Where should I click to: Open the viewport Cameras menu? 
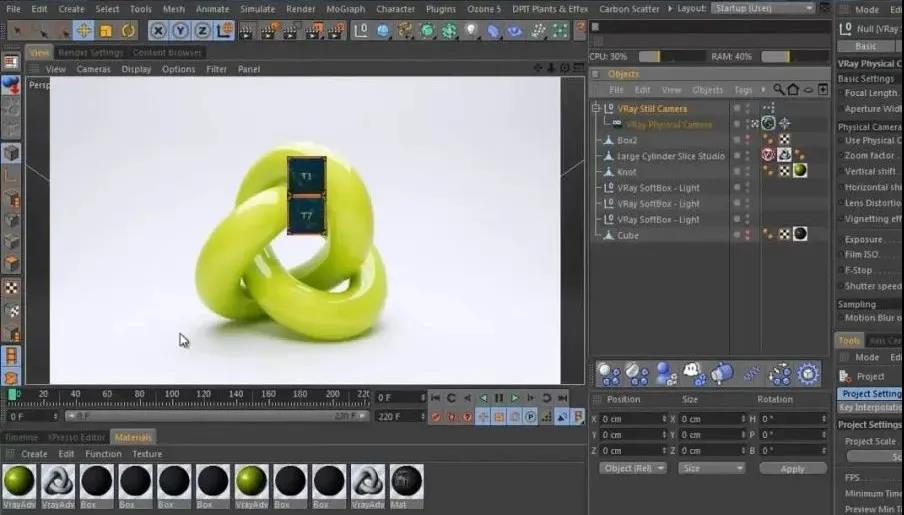[93, 69]
